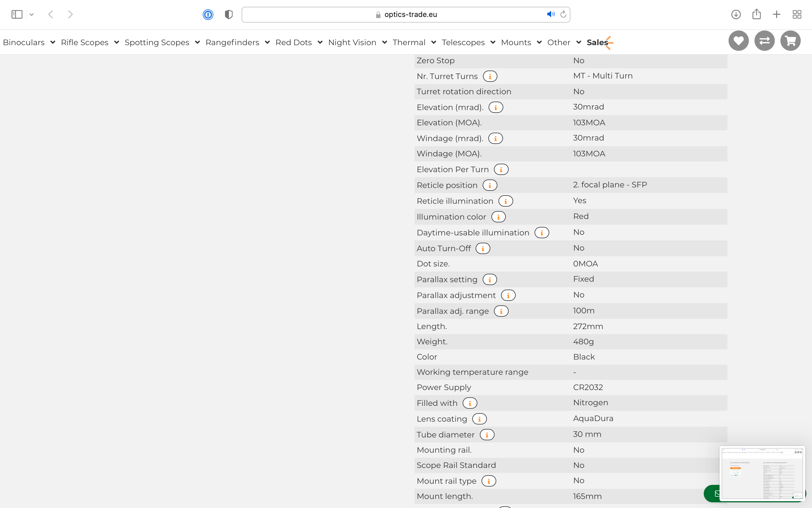The height and width of the screenshot is (508, 812).
Task: Open the Spotting Scopes menu
Action: point(157,42)
